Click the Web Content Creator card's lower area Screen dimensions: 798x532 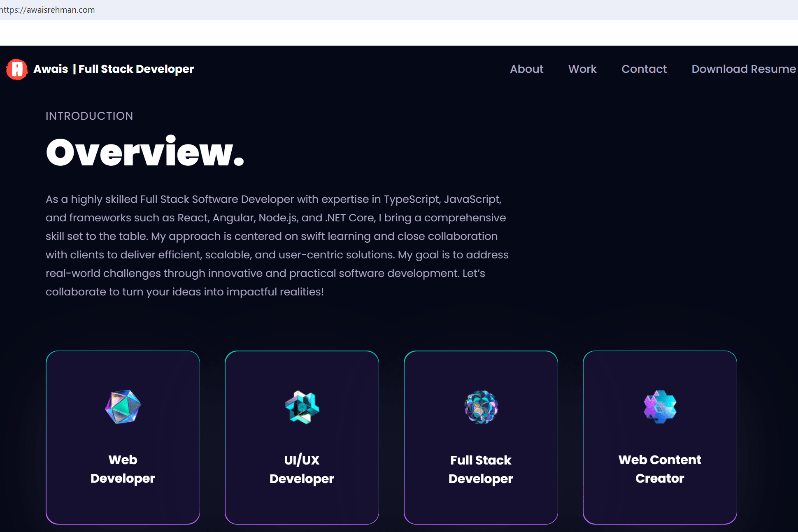660,506
